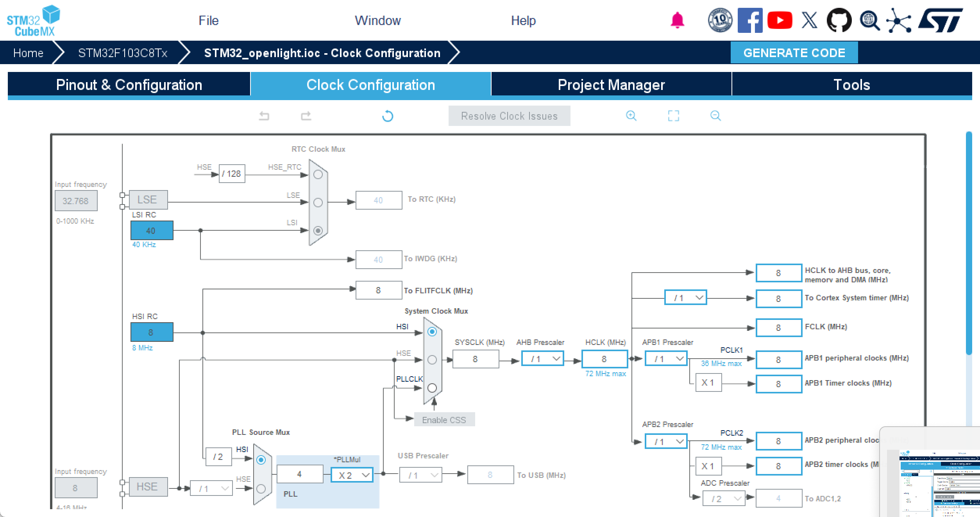The width and height of the screenshot is (980, 517).
Task: Open the GitHub icon link
Action: click(839, 20)
